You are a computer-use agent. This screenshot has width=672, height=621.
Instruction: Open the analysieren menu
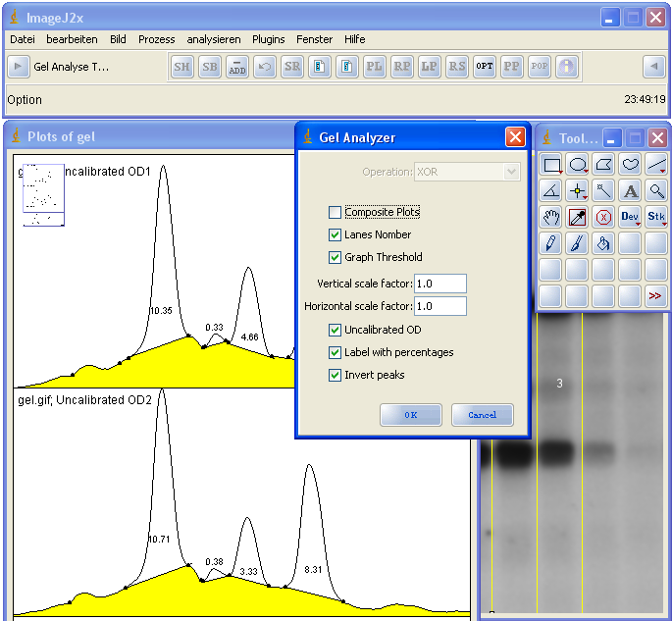click(x=214, y=39)
